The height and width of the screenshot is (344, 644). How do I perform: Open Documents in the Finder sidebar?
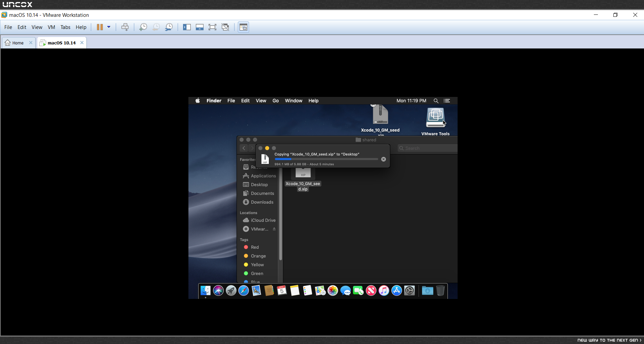coord(259,193)
